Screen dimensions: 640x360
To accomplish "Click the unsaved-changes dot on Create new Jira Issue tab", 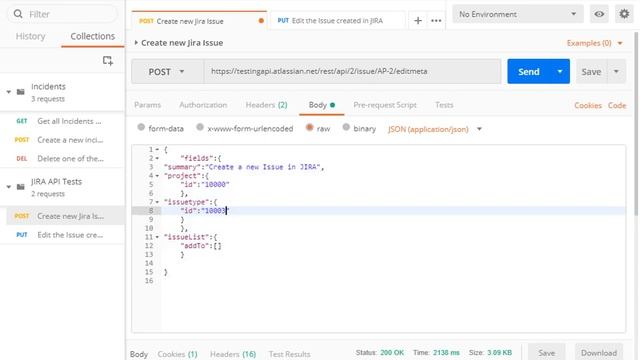I will pyautogui.click(x=261, y=21).
